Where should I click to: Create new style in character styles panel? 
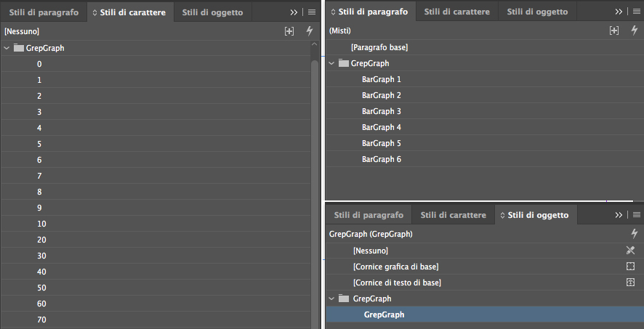point(289,31)
